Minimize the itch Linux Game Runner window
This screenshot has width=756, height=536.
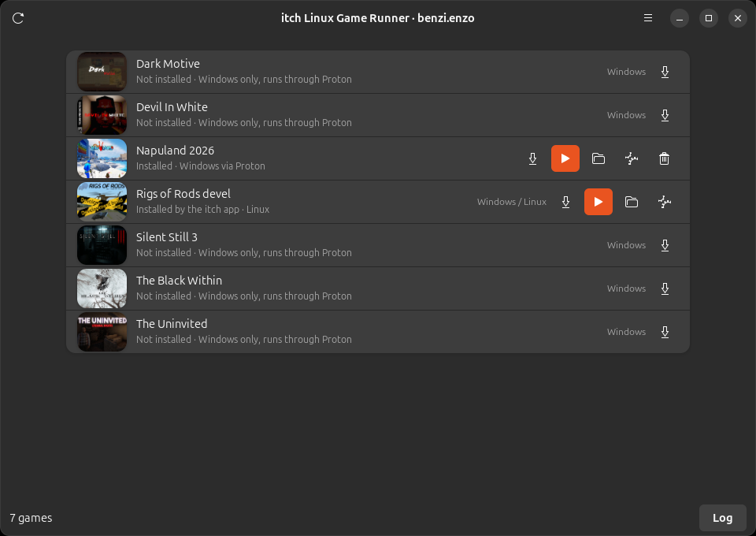[x=680, y=18]
